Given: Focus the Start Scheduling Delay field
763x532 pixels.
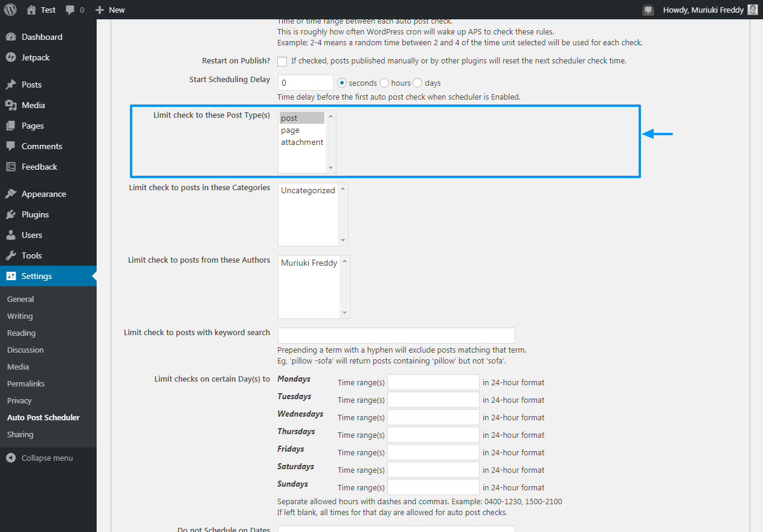Looking at the screenshot, I should (306, 83).
